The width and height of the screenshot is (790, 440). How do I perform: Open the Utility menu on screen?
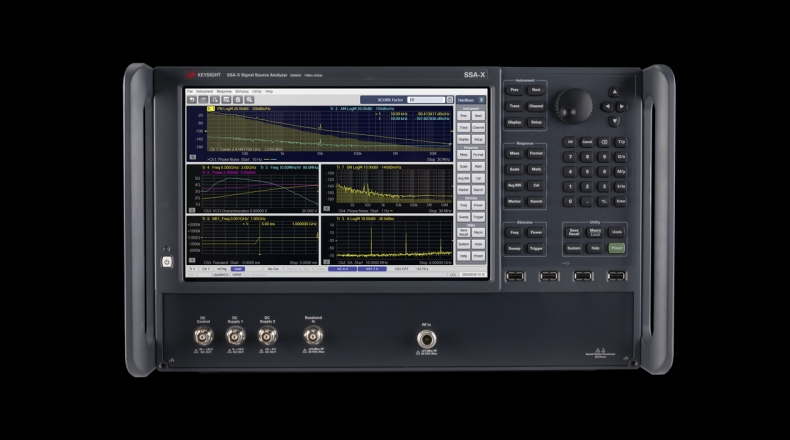[257, 91]
